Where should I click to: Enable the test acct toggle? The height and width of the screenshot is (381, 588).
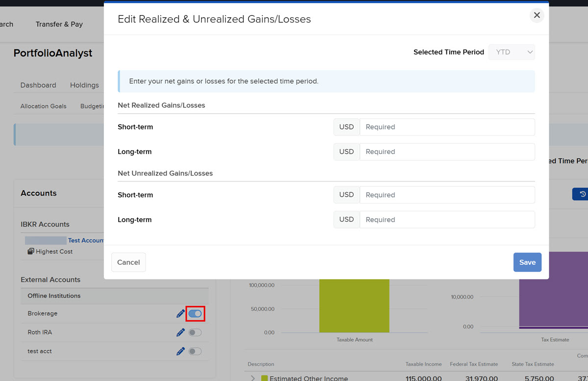point(195,351)
